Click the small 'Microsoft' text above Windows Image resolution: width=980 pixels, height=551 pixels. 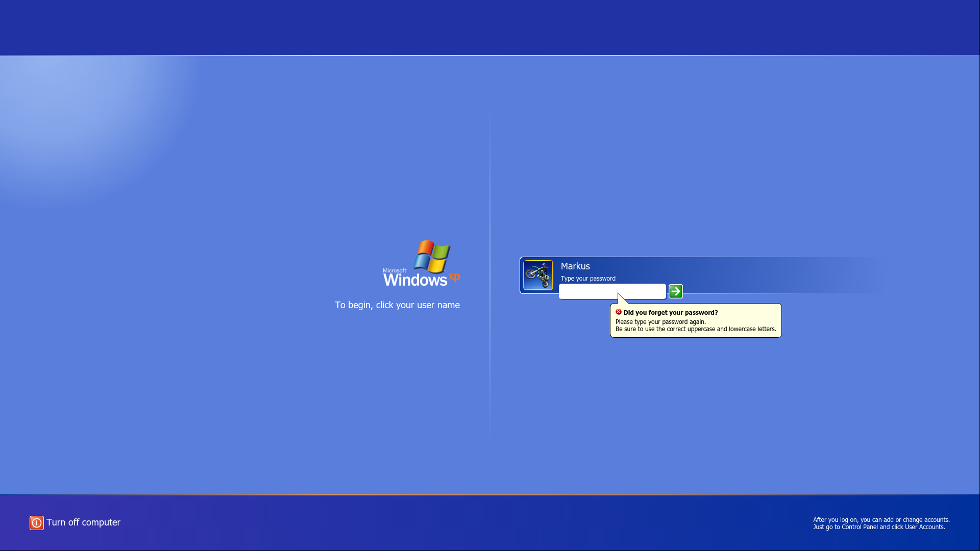pyautogui.click(x=395, y=271)
